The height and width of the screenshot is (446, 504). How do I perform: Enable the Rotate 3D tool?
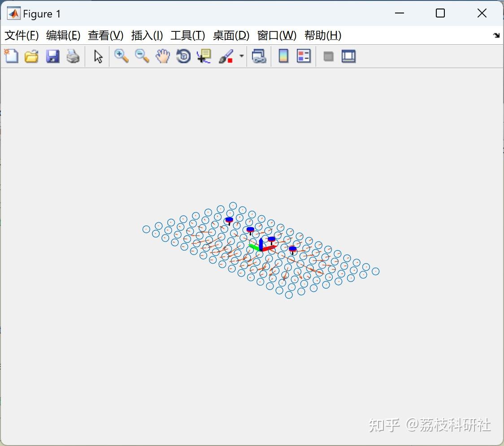tap(183, 56)
